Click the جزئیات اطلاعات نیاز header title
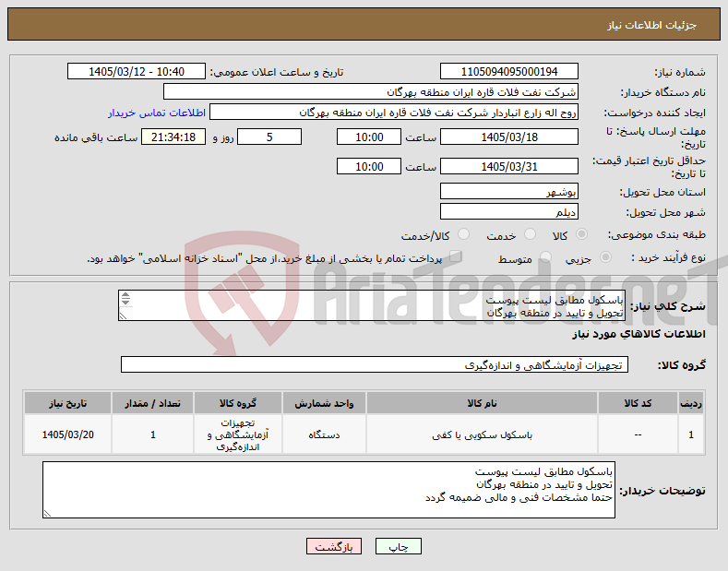The image size is (728, 571). coord(651,25)
